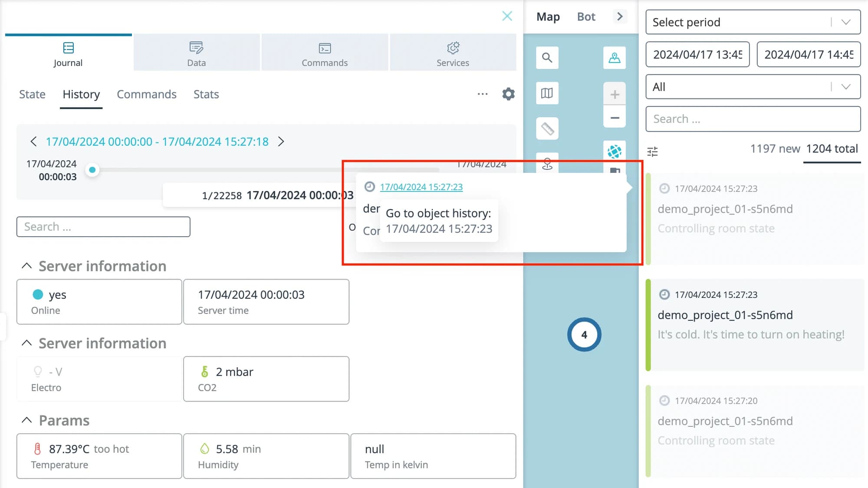Click the journal Search input field
Screen dimensions: 868x488
point(103,227)
